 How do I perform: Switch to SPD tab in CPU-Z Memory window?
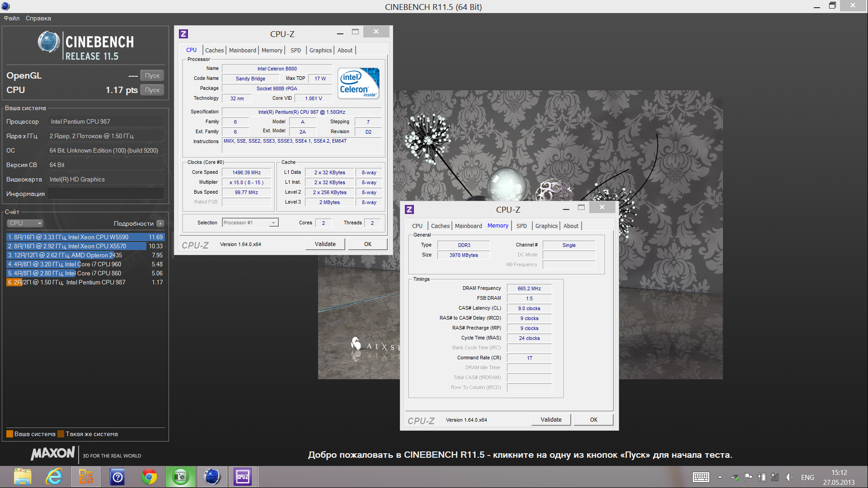click(x=521, y=226)
